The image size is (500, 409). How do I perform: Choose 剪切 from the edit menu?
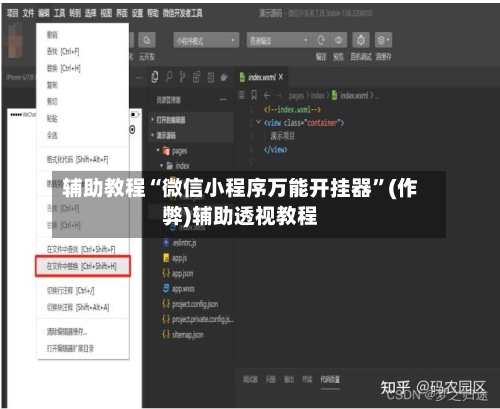[82, 101]
